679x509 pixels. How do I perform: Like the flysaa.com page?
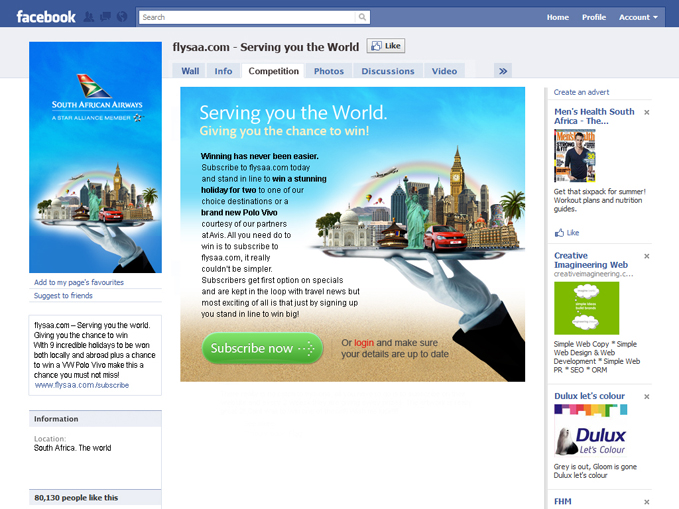[x=386, y=46]
